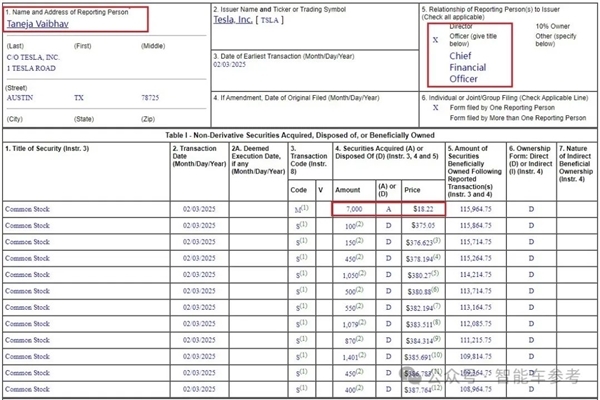600x400 pixels.
Task: Click the first Common Stock row title
Action: point(28,209)
